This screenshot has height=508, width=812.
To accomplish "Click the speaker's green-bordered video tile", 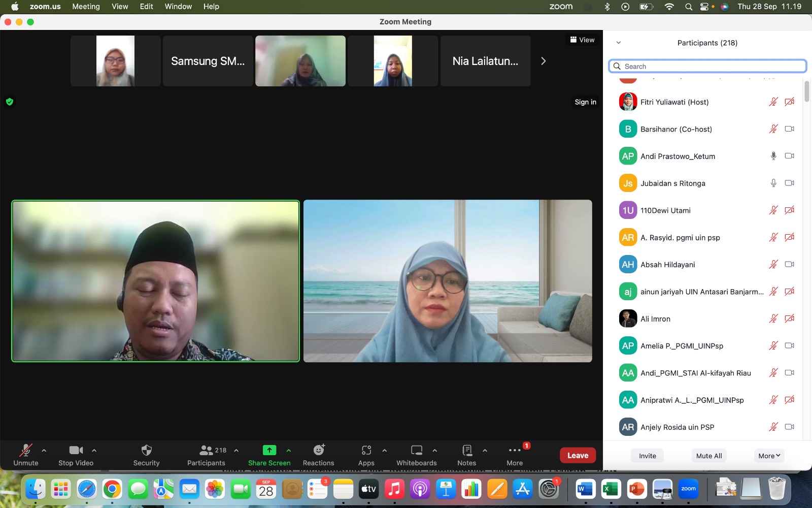I will point(155,281).
